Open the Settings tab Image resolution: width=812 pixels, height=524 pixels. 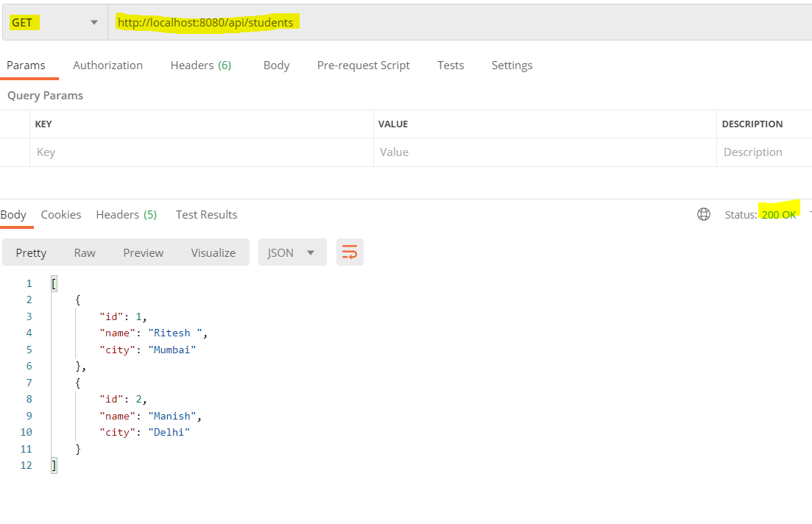(512, 65)
